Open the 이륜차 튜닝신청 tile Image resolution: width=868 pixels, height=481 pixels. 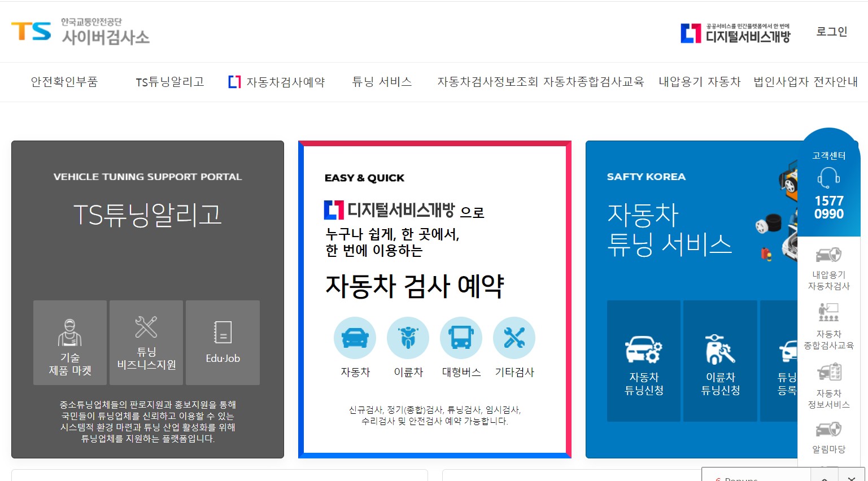pyautogui.click(x=720, y=361)
